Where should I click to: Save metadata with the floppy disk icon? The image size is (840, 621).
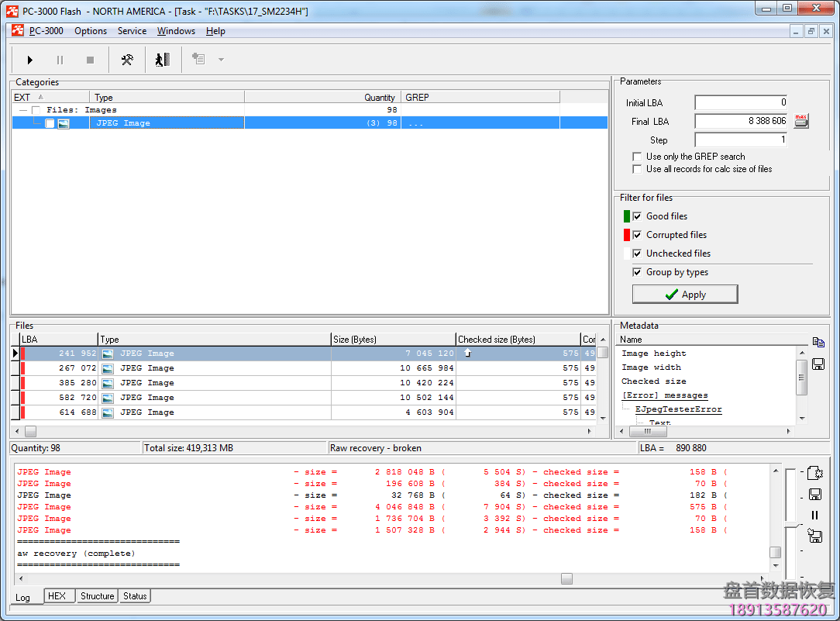pyautogui.click(x=818, y=364)
